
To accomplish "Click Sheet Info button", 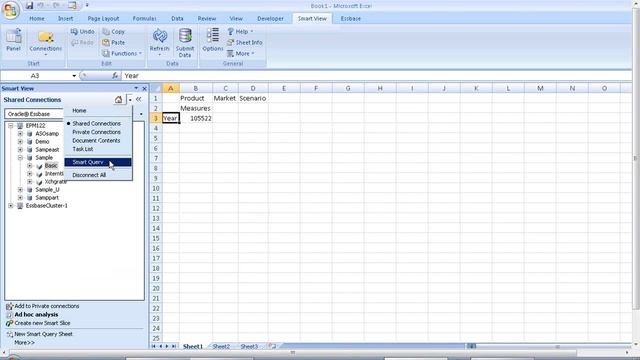I will 245,42.
